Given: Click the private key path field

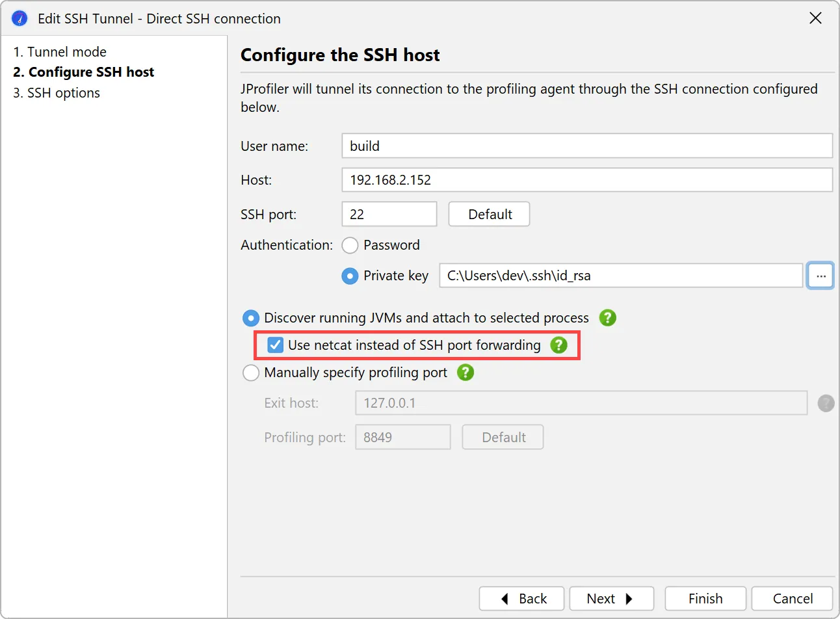Looking at the screenshot, I should coord(621,276).
